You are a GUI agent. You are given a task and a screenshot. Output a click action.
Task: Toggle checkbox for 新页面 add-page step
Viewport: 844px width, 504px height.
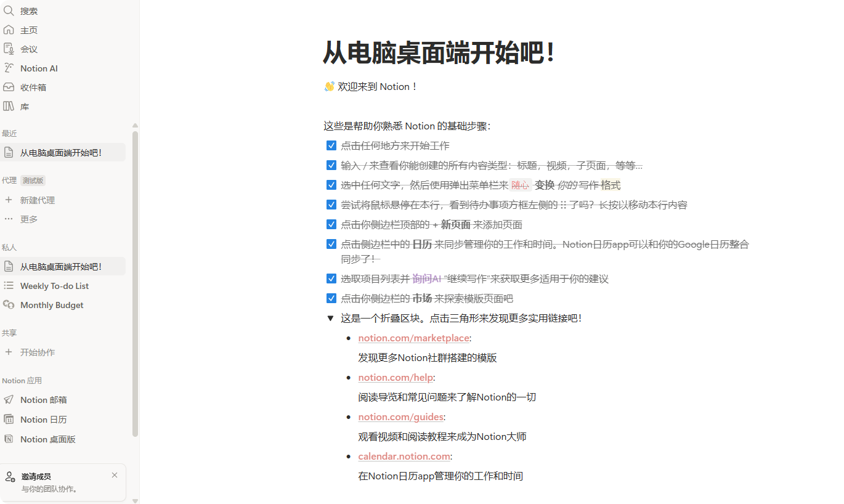pyautogui.click(x=331, y=225)
